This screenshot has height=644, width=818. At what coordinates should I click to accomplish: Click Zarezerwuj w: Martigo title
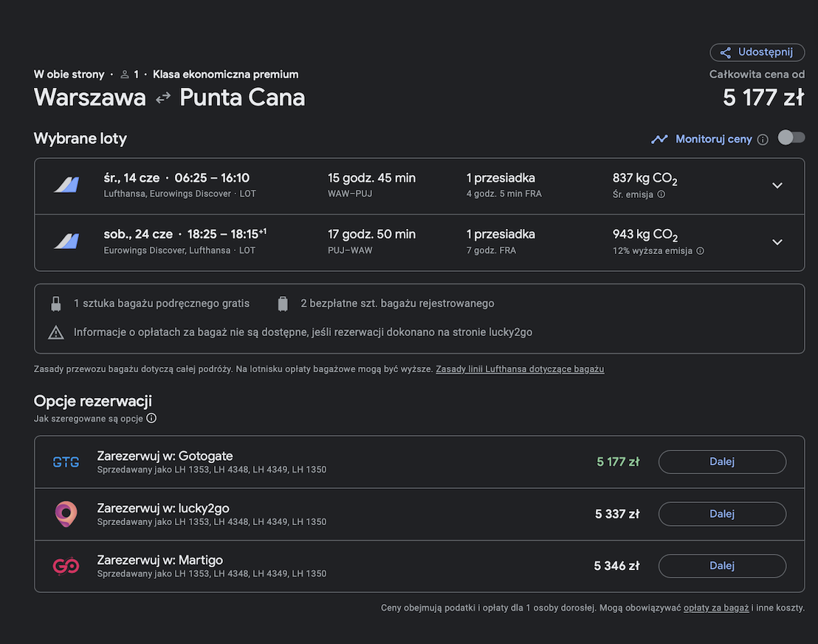[x=159, y=560]
